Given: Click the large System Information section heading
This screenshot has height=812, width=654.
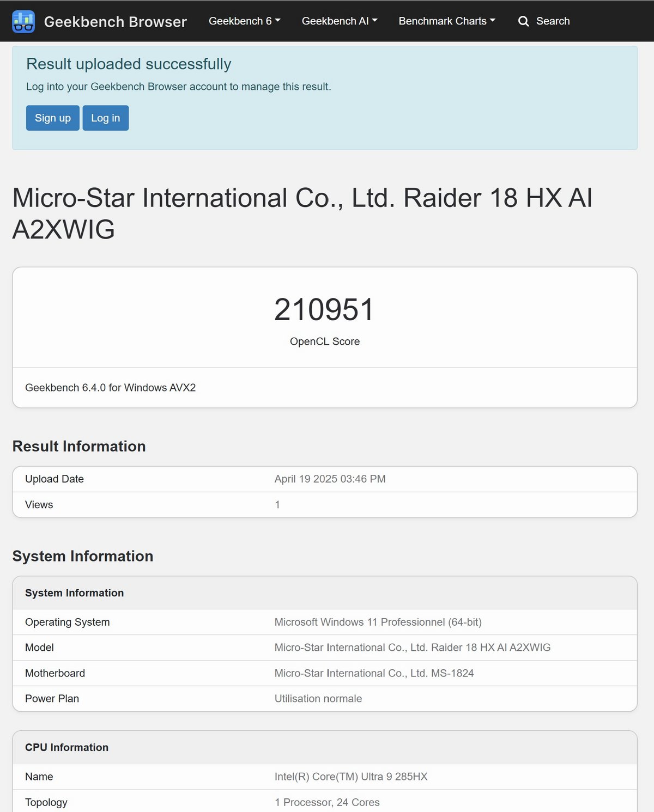Looking at the screenshot, I should pos(83,556).
